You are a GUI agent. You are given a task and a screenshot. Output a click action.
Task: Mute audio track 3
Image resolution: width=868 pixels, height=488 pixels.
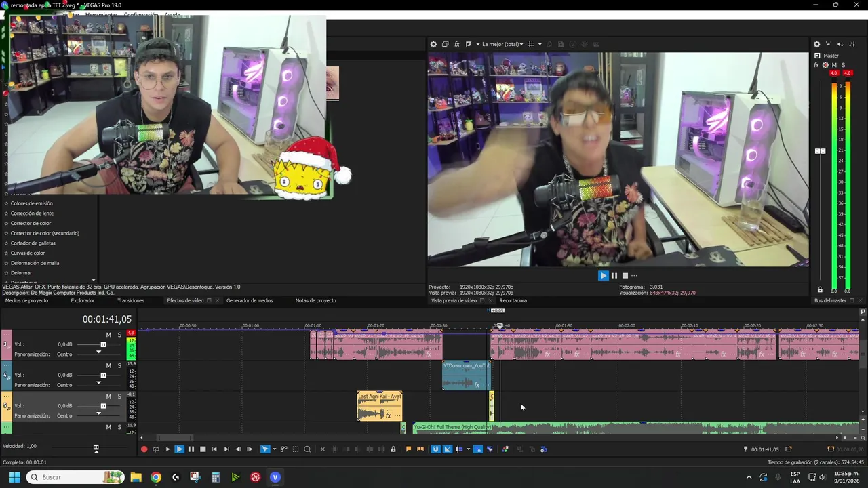point(108,335)
